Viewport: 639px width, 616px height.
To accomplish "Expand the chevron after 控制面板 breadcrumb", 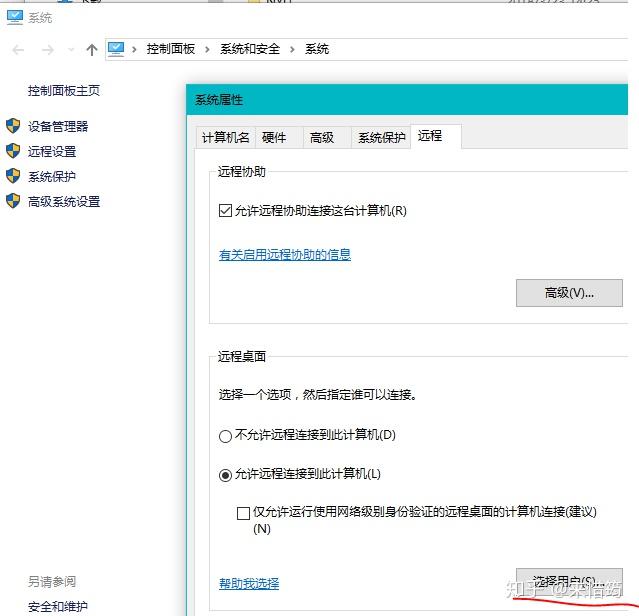I will [209, 49].
